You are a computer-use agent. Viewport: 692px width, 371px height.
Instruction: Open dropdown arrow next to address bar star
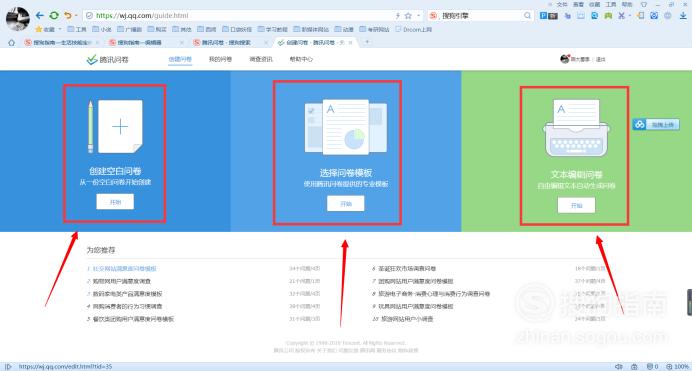point(418,15)
